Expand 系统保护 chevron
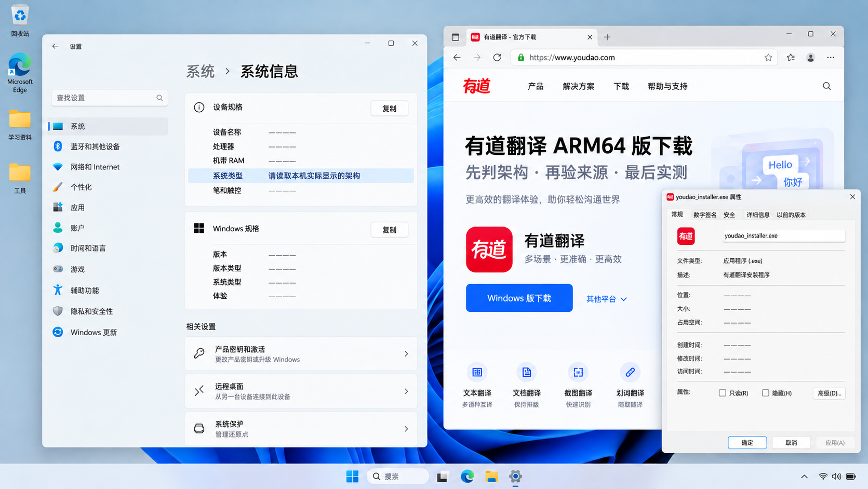The image size is (868, 489). [x=406, y=429]
